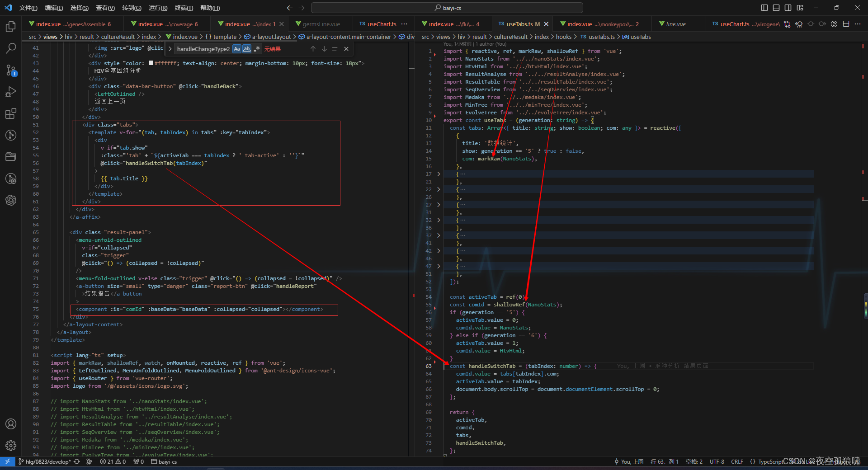Go to the previous match in the find widget
This screenshot has width=868, height=470.
[x=313, y=49]
